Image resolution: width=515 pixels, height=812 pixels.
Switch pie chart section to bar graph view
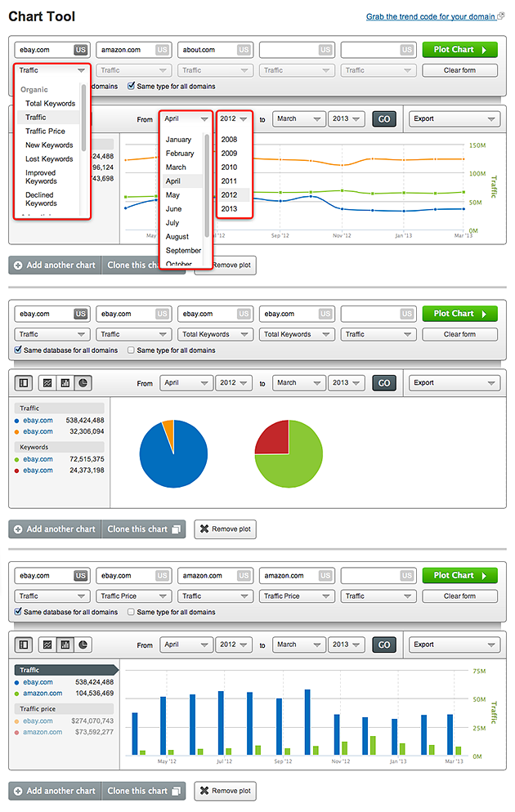65,383
